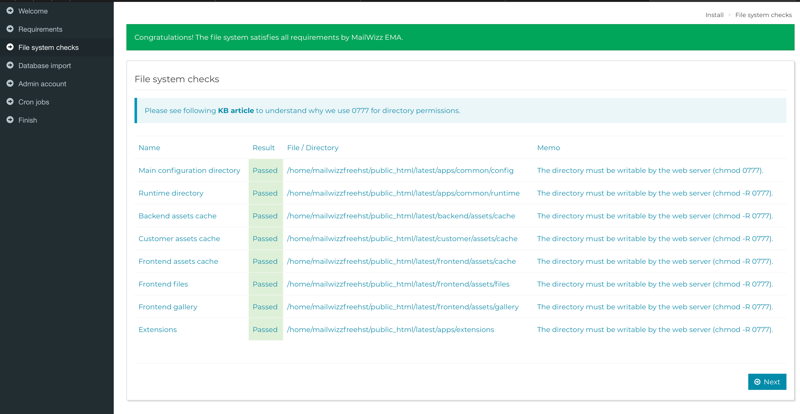Click Backend assets cache name cell

pos(177,216)
